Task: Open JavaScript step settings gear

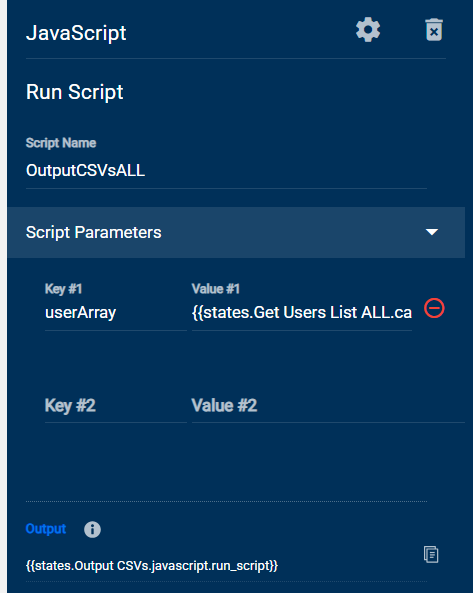Action: pos(368,30)
